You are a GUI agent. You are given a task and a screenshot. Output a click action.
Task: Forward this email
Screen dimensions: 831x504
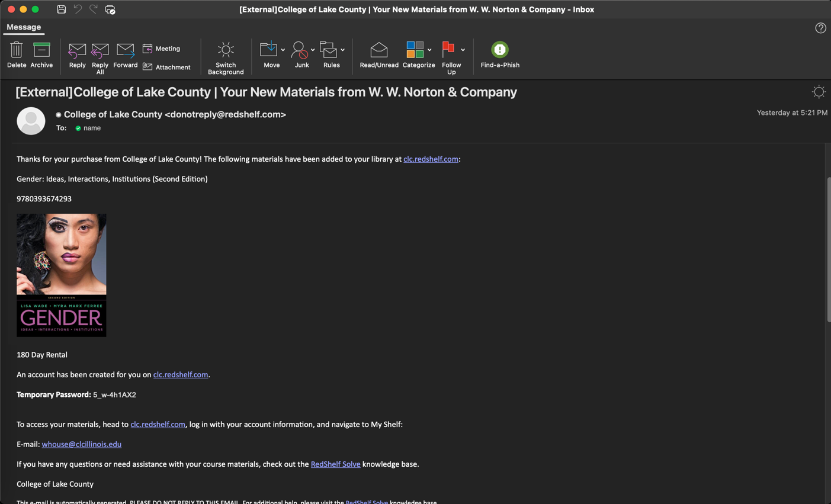click(126, 56)
